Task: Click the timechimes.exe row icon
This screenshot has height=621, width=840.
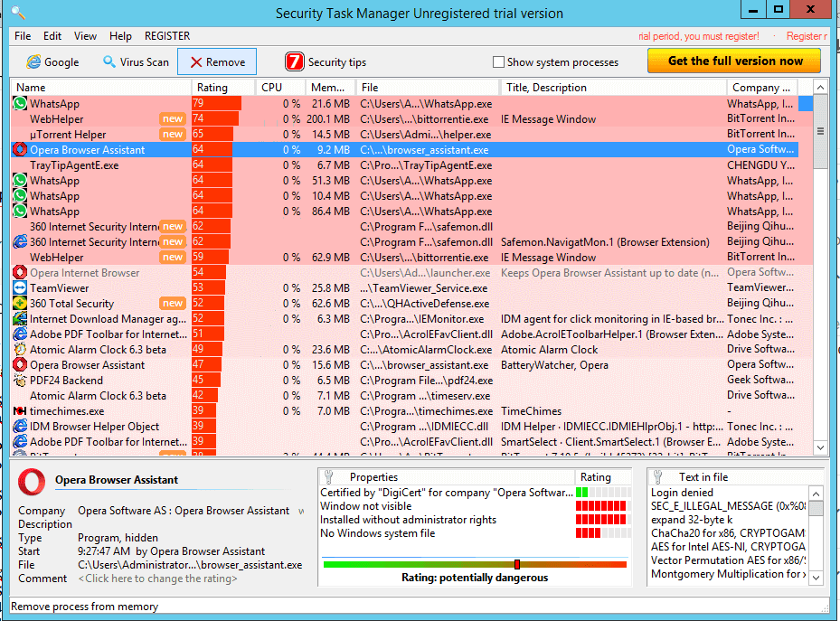Action: coord(20,411)
